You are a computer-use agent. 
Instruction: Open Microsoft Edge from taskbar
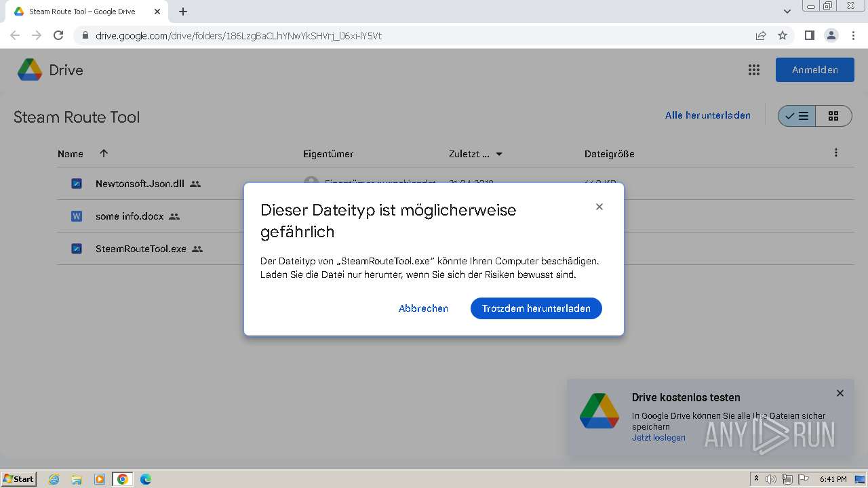(x=146, y=479)
